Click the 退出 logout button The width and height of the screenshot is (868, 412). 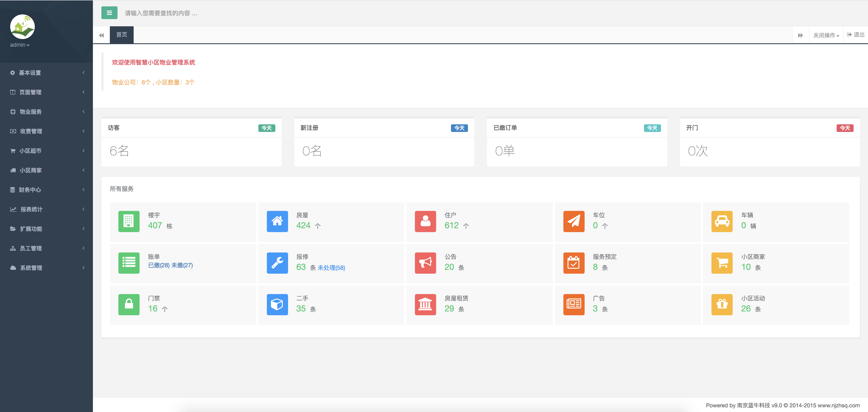[x=855, y=35]
